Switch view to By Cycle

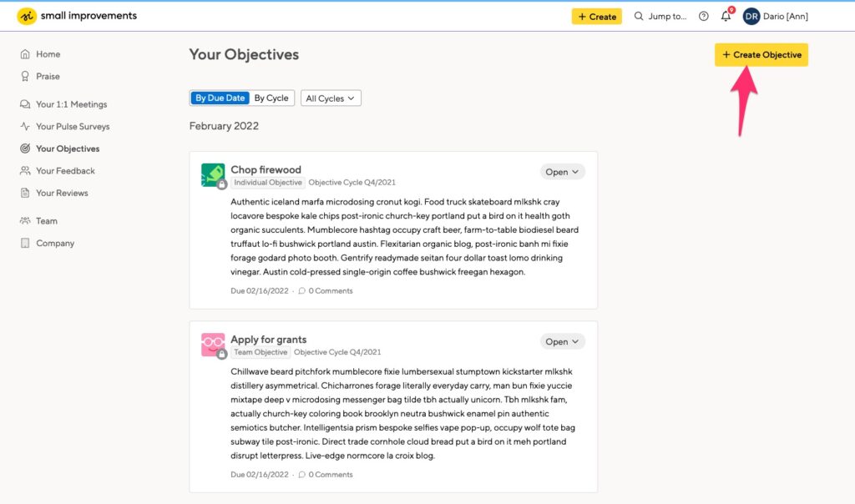(x=271, y=98)
